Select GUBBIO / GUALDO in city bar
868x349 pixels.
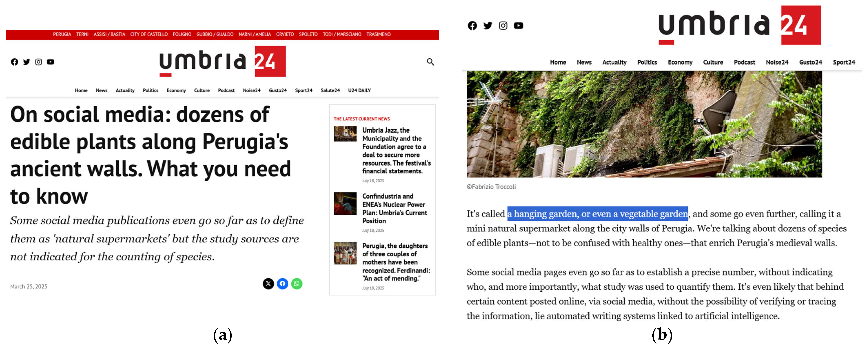[215, 34]
